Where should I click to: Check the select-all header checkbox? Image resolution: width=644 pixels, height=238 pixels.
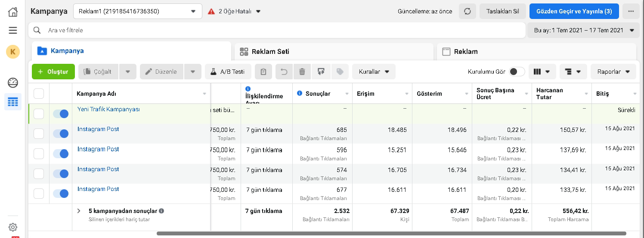pos(39,94)
